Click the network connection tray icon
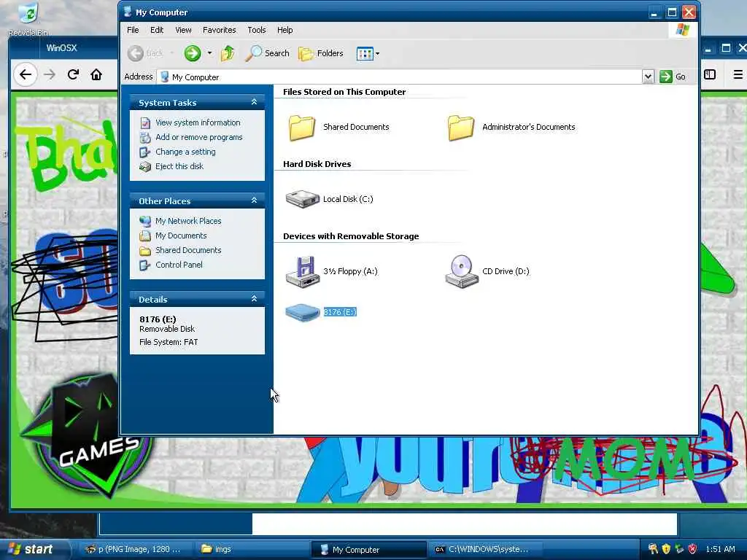This screenshot has width=747, height=560. [x=679, y=549]
